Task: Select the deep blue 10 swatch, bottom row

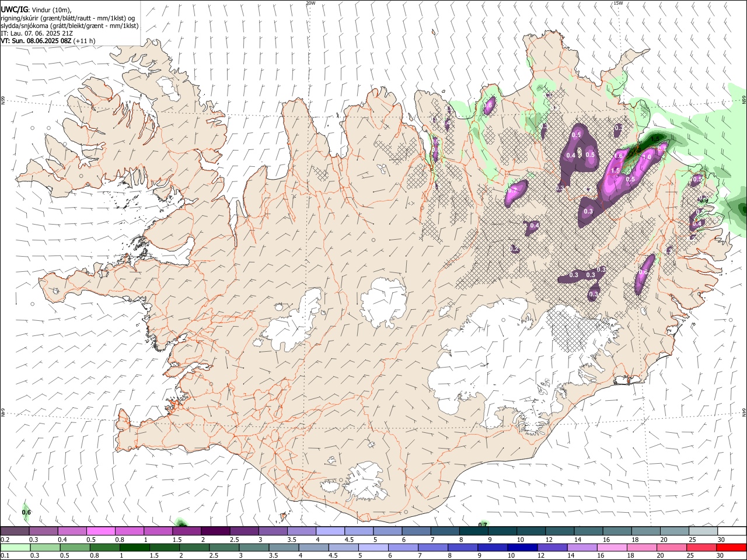Action: 522,548
